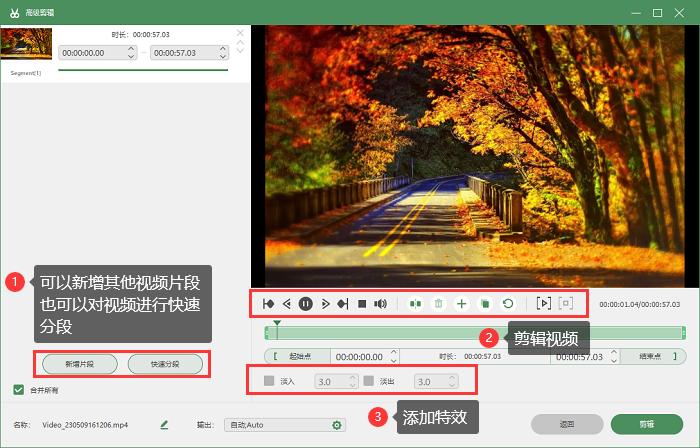Click the green timeline track bar

click(475, 332)
